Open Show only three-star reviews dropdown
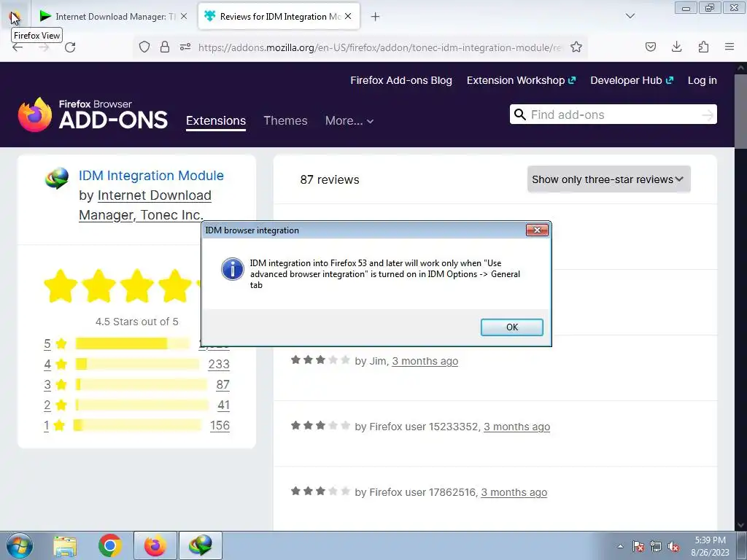This screenshot has width=747, height=560. 609,179
